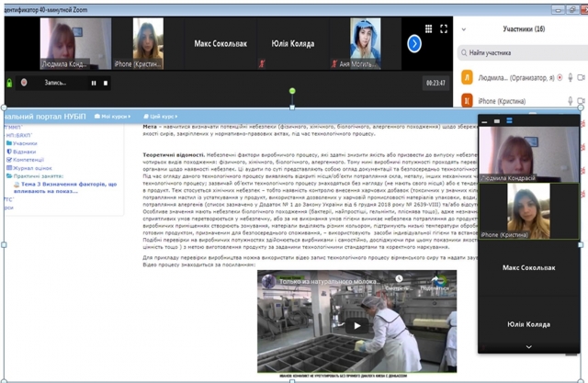
Task: Enter full screen from the Zoom top bar
Action: tap(444, 29)
